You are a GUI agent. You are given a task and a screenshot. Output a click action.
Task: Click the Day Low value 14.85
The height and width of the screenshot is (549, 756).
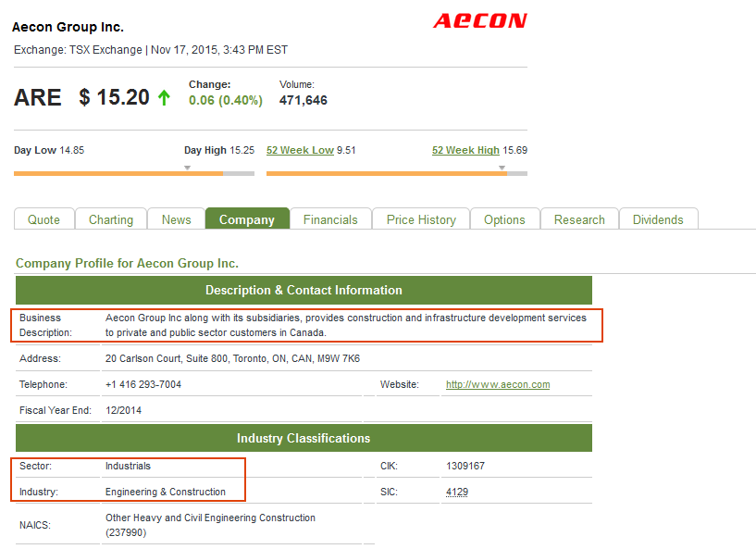(72, 150)
